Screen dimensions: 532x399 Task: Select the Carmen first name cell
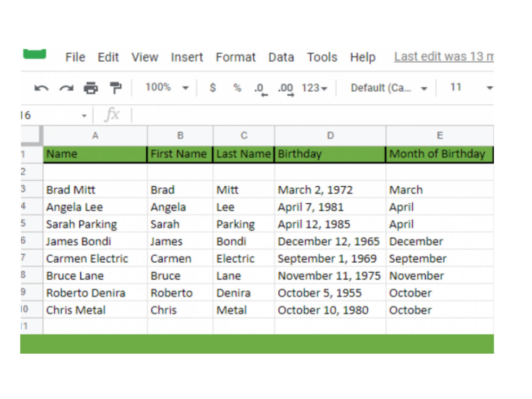[180, 259]
